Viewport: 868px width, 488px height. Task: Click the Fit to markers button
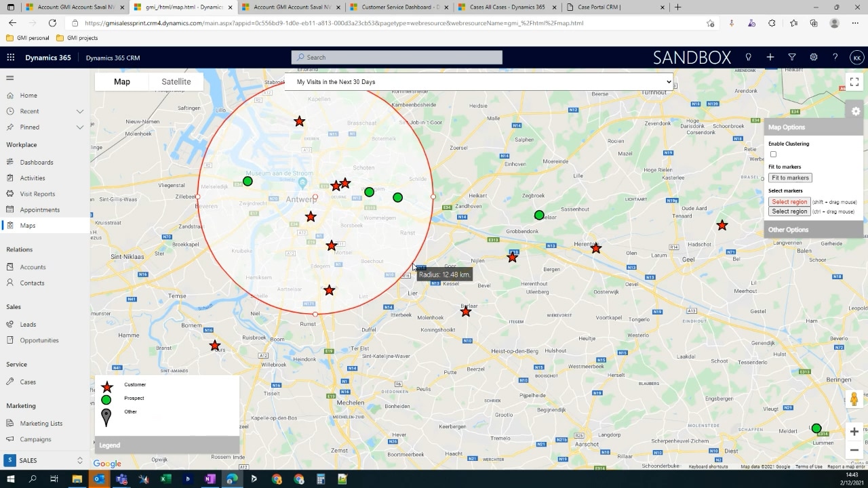(x=790, y=178)
